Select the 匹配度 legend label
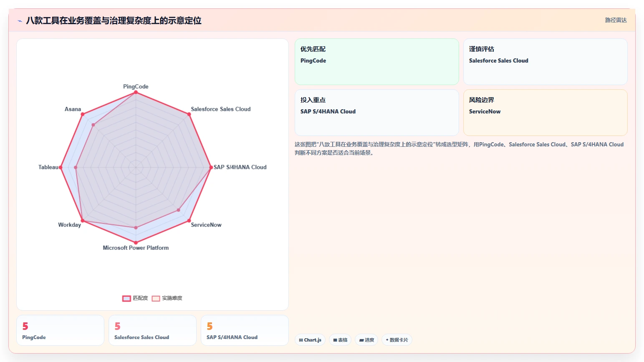Screen dimensions: 644x362 tap(140, 298)
